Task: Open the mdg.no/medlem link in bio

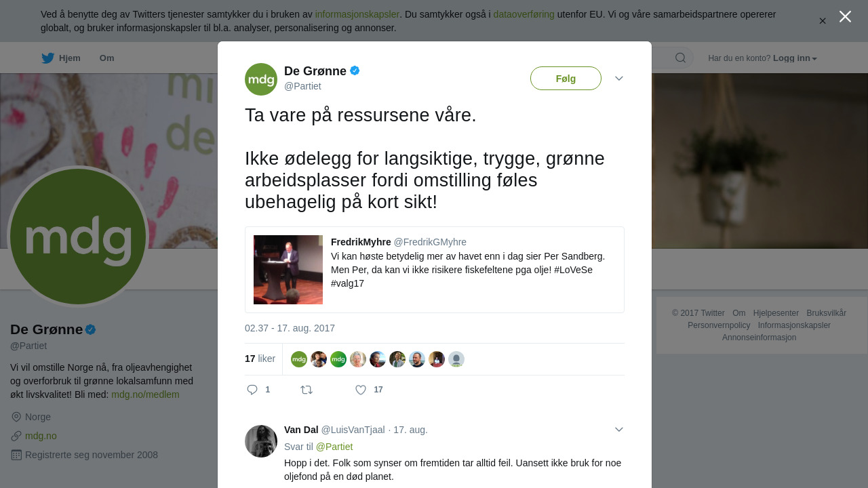Action: tap(145, 394)
